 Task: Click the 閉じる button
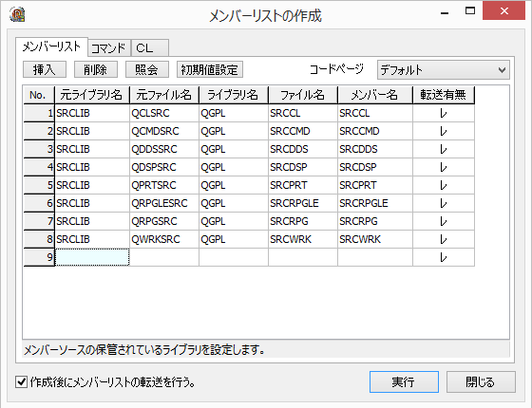click(481, 381)
